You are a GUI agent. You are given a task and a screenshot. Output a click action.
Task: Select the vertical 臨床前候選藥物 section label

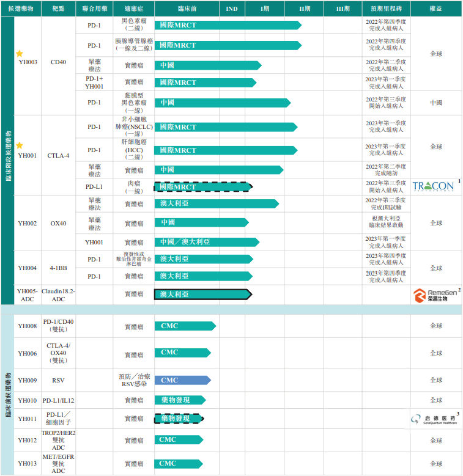pos(7,391)
